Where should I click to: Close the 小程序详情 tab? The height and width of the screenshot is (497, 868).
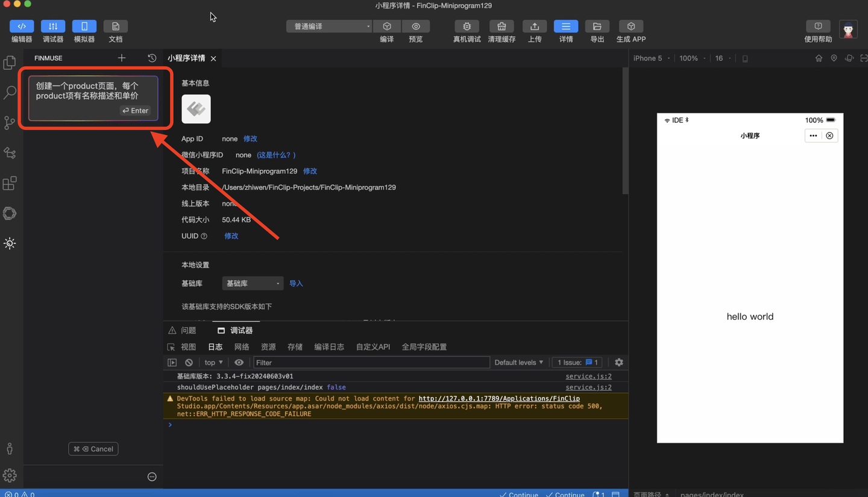click(x=213, y=58)
